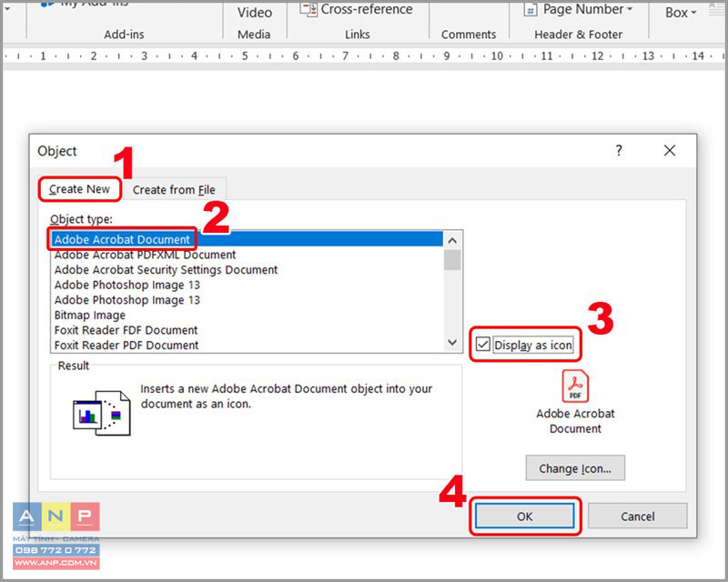Image resolution: width=728 pixels, height=582 pixels.
Task: Expand the Text Box dropdown arrow
Action: point(693,13)
